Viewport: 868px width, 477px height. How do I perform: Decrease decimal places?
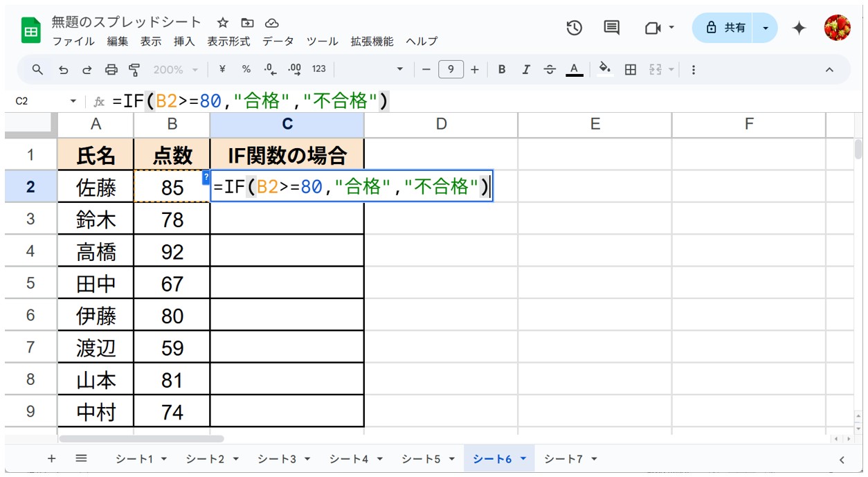point(270,69)
